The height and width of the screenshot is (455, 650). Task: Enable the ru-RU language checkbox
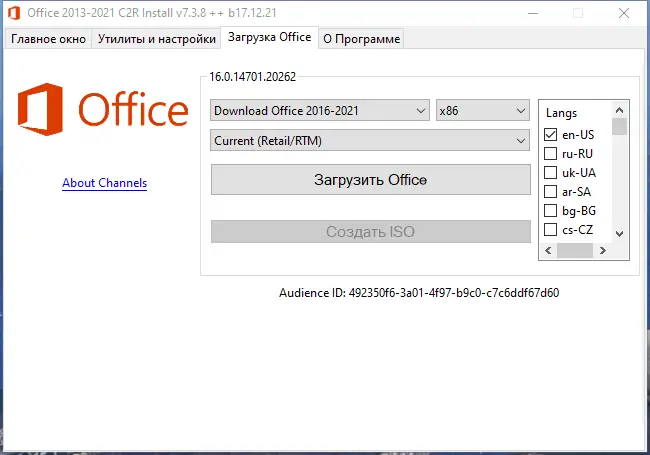(x=550, y=154)
